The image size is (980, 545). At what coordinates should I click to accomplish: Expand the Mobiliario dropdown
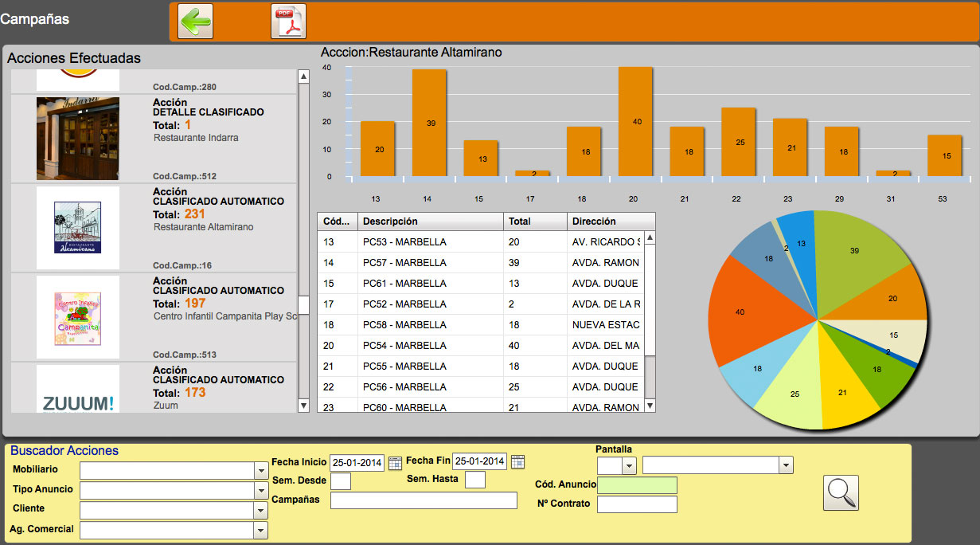click(261, 471)
